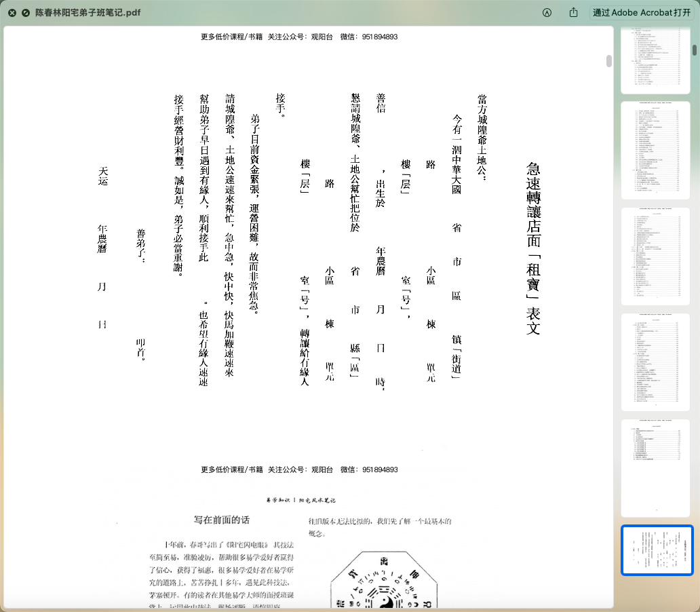
Task: Go to the thumbnail just above highlighted one
Action: coord(656,467)
